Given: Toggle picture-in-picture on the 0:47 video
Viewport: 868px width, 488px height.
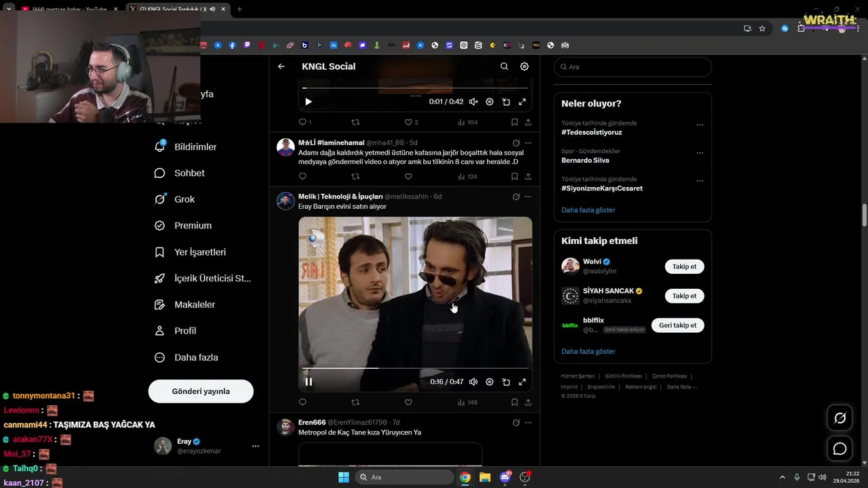Looking at the screenshot, I should click(x=506, y=382).
